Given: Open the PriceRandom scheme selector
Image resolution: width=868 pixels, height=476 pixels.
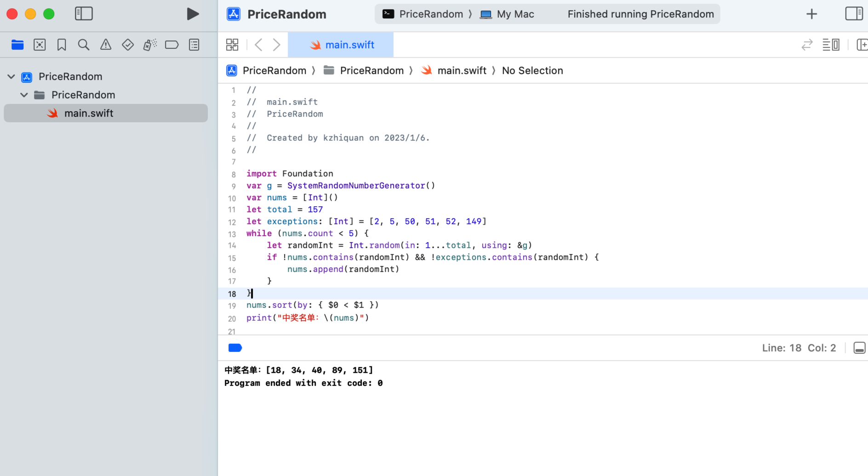Looking at the screenshot, I should [423, 14].
